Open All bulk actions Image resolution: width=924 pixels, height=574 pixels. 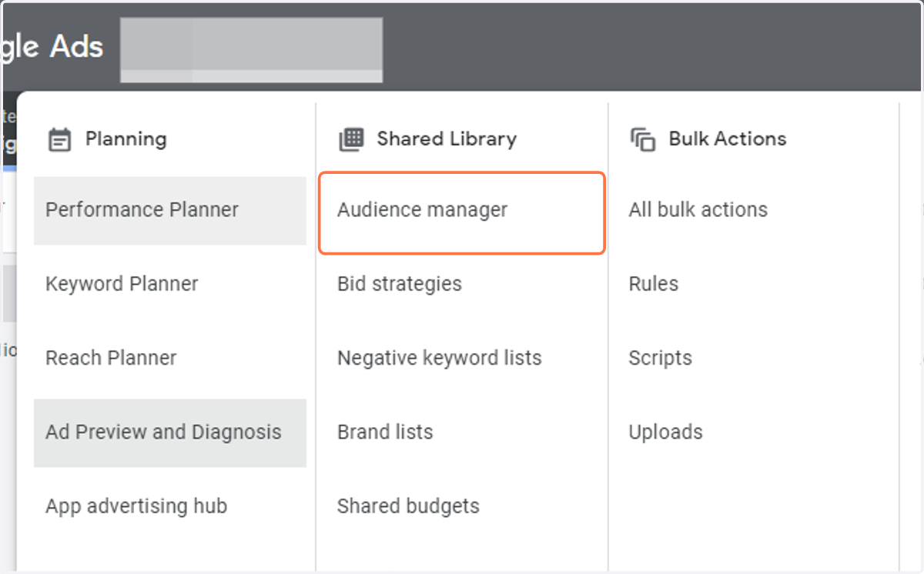pyautogui.click(x=698, y=210)
